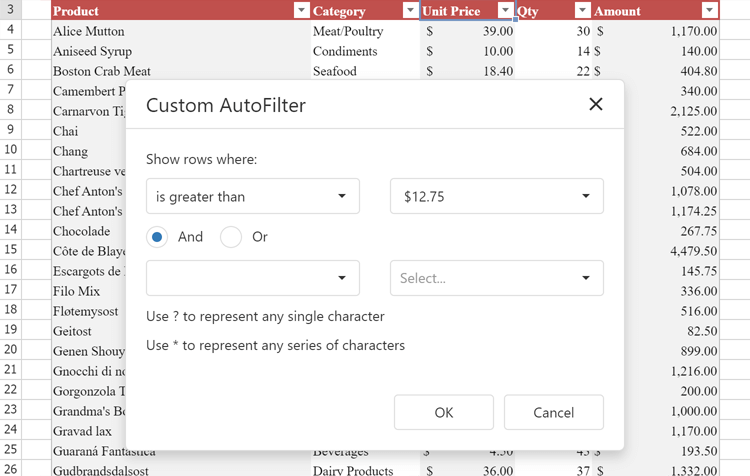Open the Qty column filter arrow
Image resolution: width=750 pixels, height=476 pixels.
[x=583, y=11]
